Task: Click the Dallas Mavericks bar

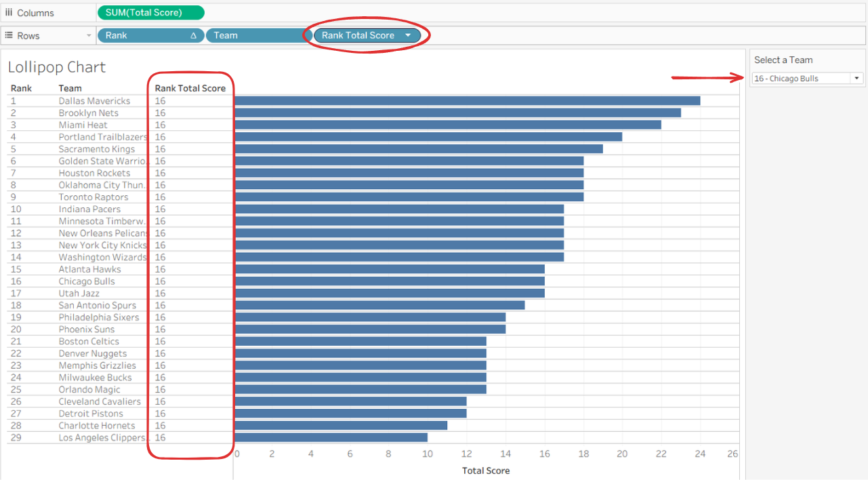Action: coord(468,101)
